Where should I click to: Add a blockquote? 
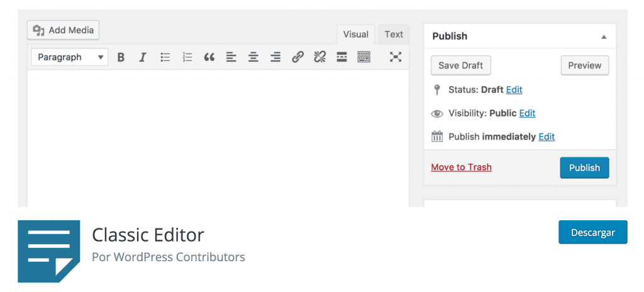click(209, 57)
